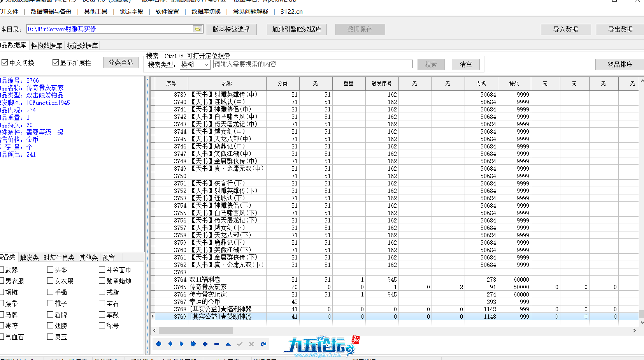Check the 头盔 category checkbox
The height and width of the screenshot is (360, 644).
point(50,270)
